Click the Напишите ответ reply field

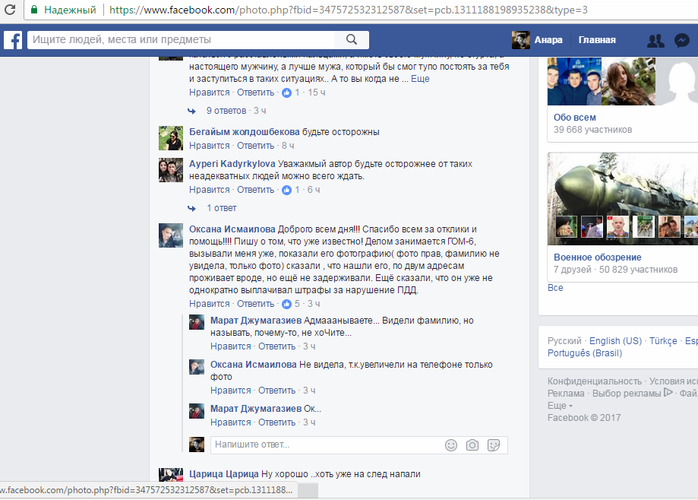(x=320, y=444)
